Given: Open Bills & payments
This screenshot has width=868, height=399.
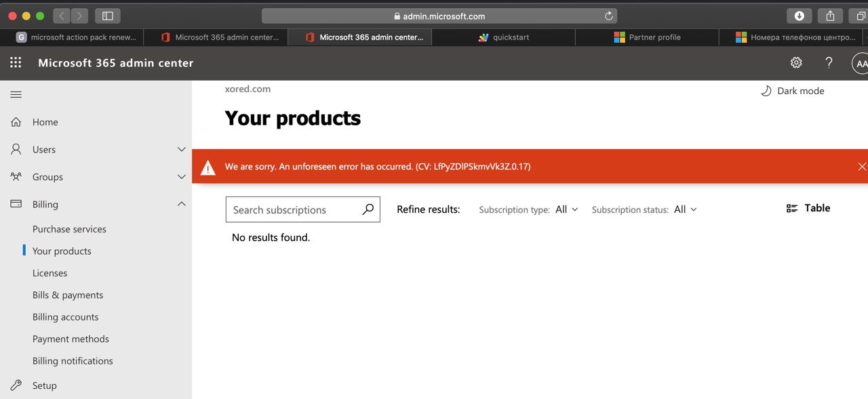Looking at the screenshot, I should point(68,295).
